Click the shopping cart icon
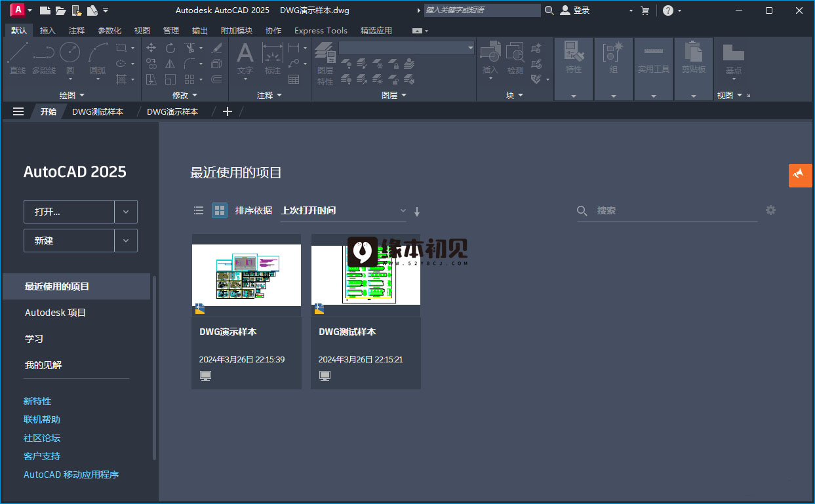 point(645,10)
